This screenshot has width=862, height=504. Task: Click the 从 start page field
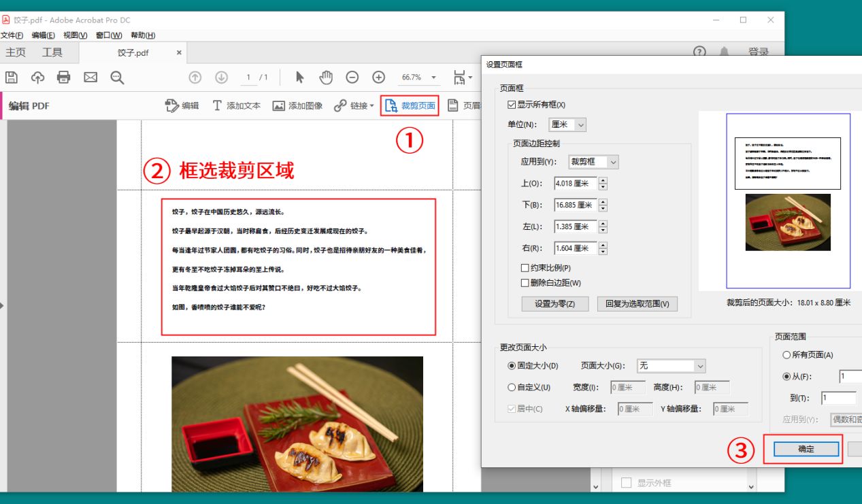pos(850,377)
